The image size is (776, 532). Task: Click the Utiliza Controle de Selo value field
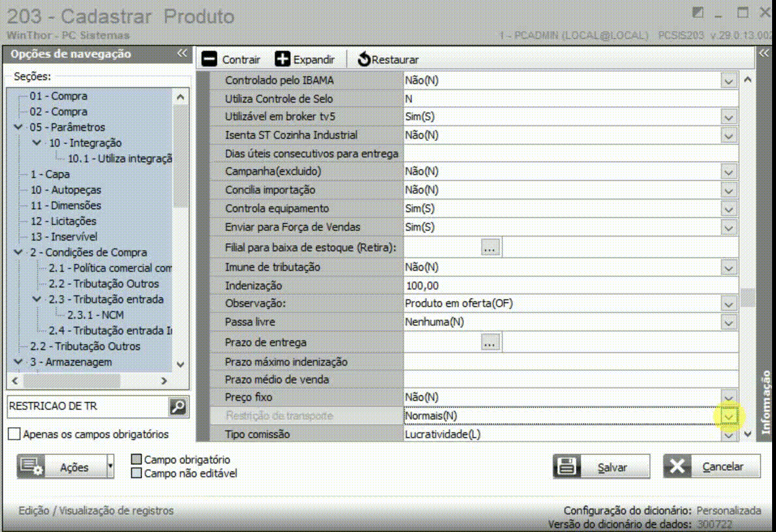point(571,99)
